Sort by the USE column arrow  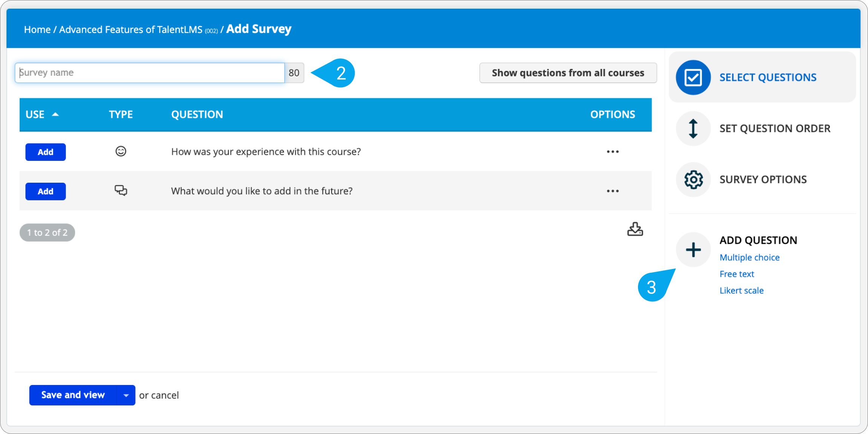click(55, 115)
